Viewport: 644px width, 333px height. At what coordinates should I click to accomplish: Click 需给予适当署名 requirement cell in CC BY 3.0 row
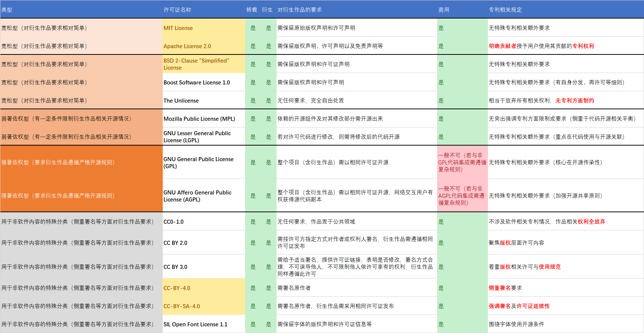click(357, 267)
